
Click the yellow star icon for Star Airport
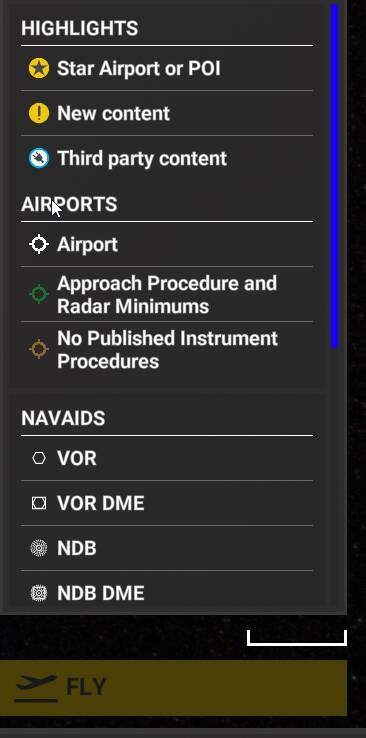[x=39, y=68]
